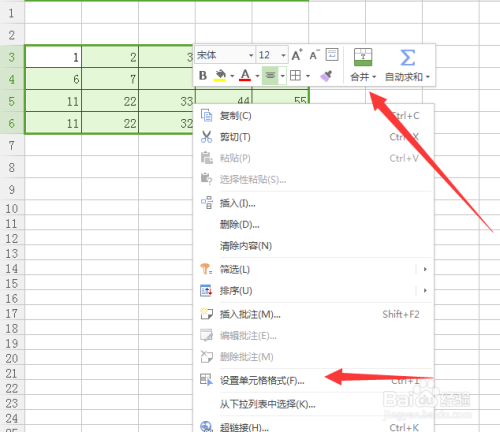Viewport: 500px width, 432px height.
Task: Select row header 10
Action: pyautogui.click(x=12, y=209)
